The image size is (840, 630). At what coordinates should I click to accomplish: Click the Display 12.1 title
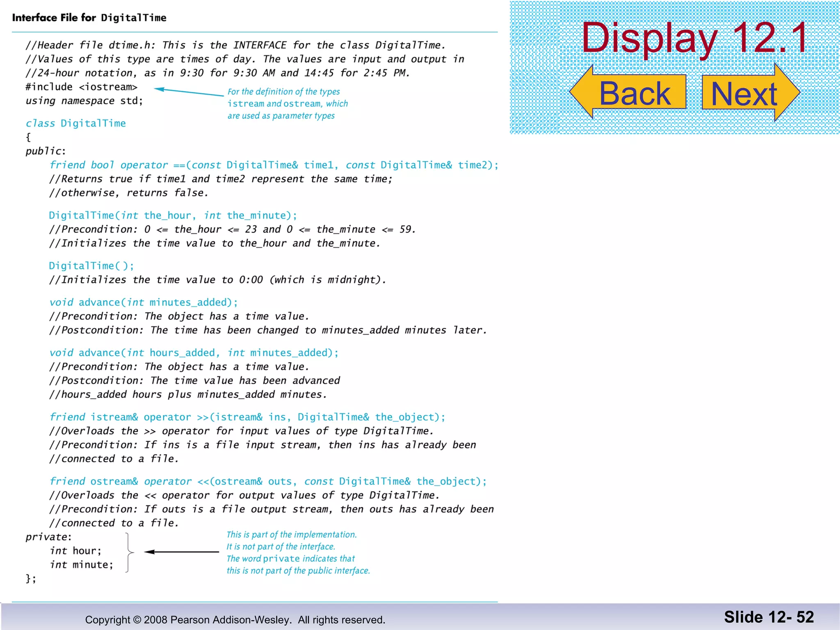tap(695, 38)
